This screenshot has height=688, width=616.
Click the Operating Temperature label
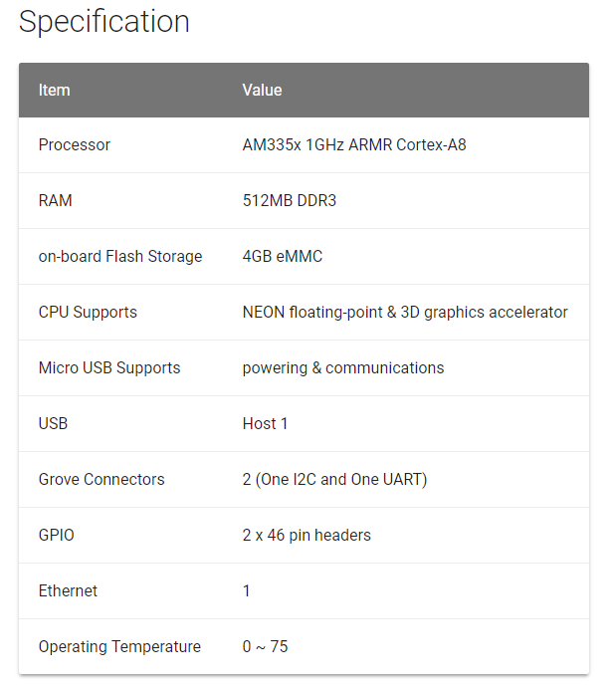click(x=119, y=646)
